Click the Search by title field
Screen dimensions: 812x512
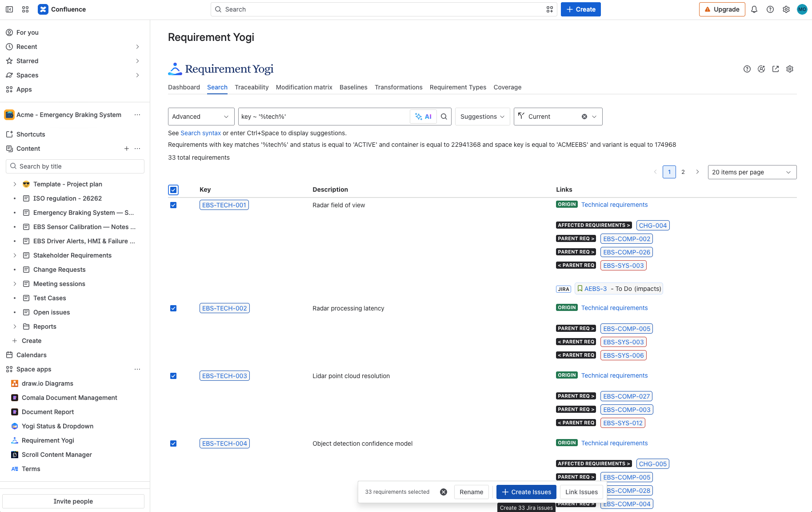tap(75, 166)
